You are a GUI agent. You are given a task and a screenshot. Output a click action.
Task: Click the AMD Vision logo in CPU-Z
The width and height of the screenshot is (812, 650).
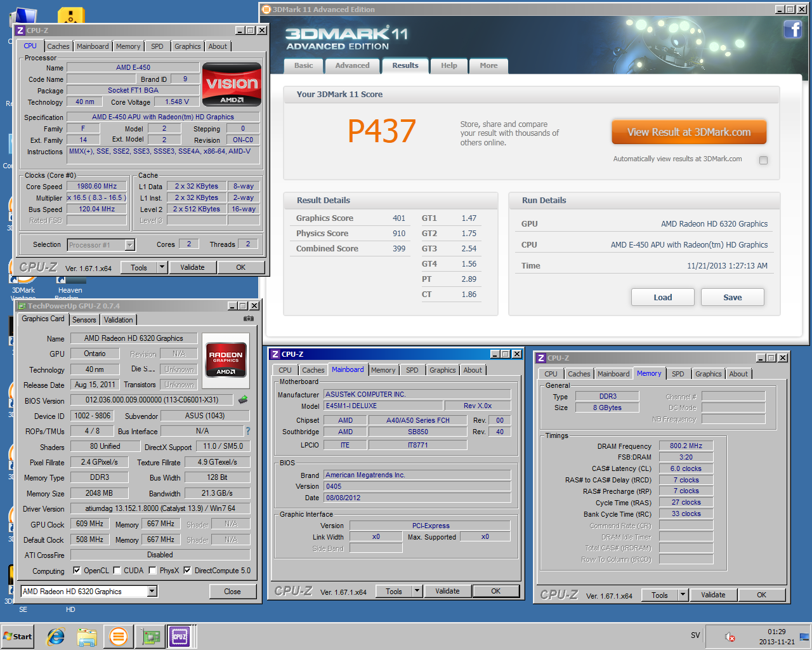click(232, 84)
